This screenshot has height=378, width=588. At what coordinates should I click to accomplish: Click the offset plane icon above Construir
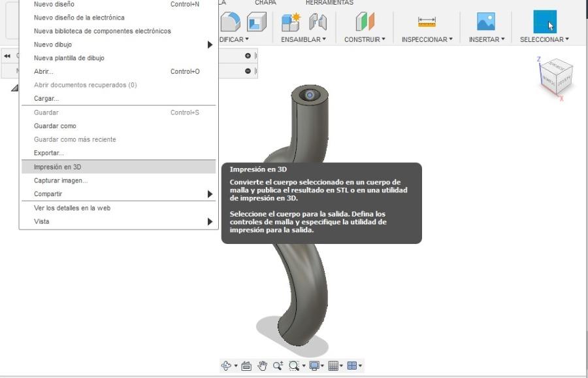pos(365,22)
